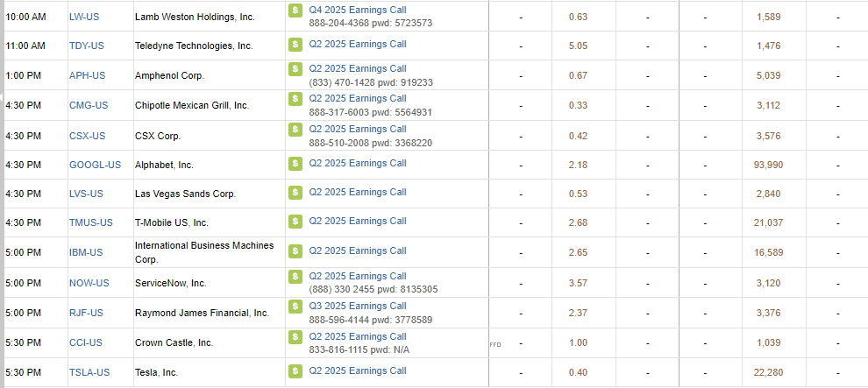The width and height of the screenshot is (868, 388).
Task: Open Tesla Q2 2025 Earnings Call link
Action: [358, 370]
